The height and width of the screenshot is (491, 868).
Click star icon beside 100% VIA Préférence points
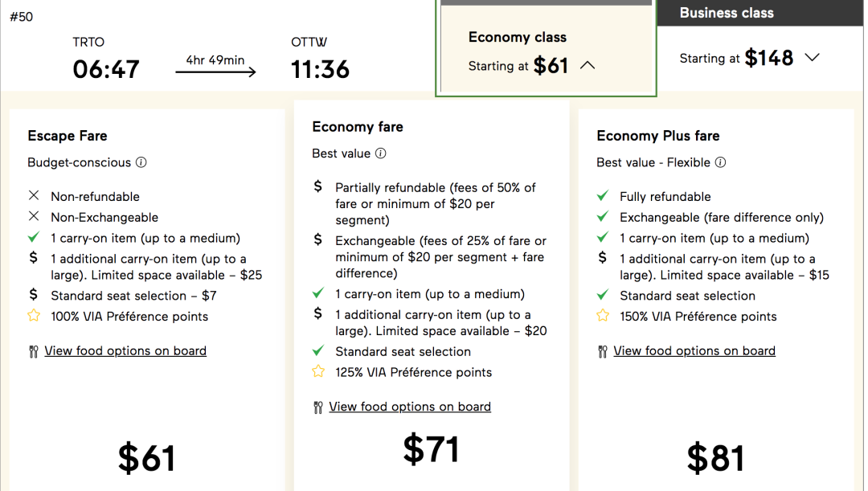pos(34,316)
